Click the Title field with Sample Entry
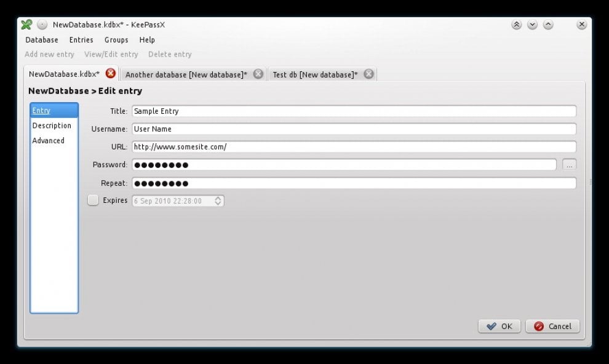Viewport: 609px width, 364px height. point(354,111)
